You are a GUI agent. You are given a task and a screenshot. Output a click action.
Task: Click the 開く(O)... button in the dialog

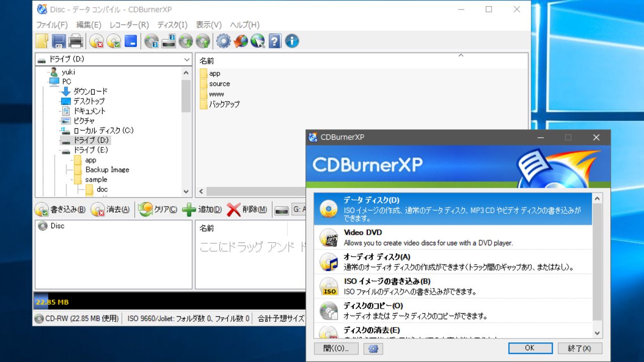pyautogui.click(x=336, y=348)
